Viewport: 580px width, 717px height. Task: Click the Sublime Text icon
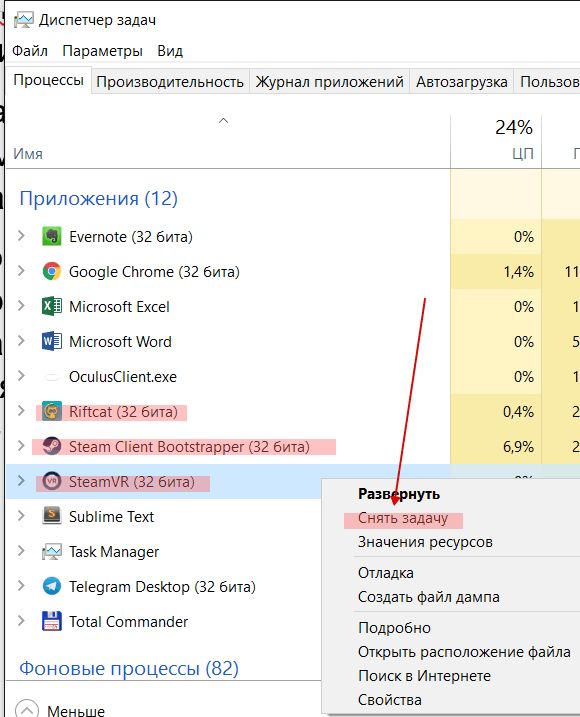(x=52, y=516)
